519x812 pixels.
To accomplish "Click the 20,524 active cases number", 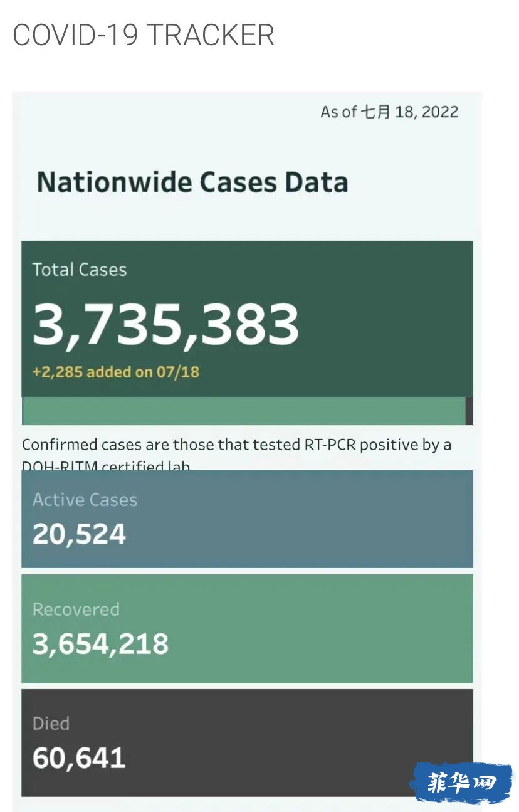I will [79, 534].
